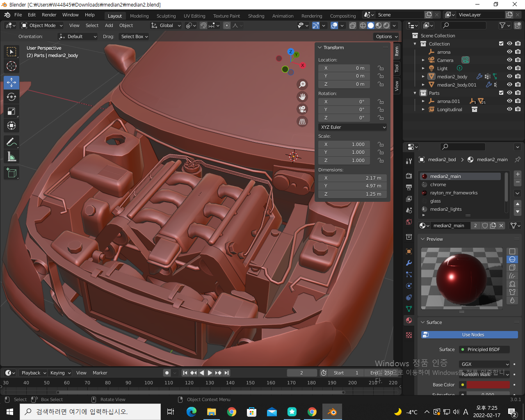Open the File menu
This screenshot has height=420, width=525.
click(x=18, y=15)
